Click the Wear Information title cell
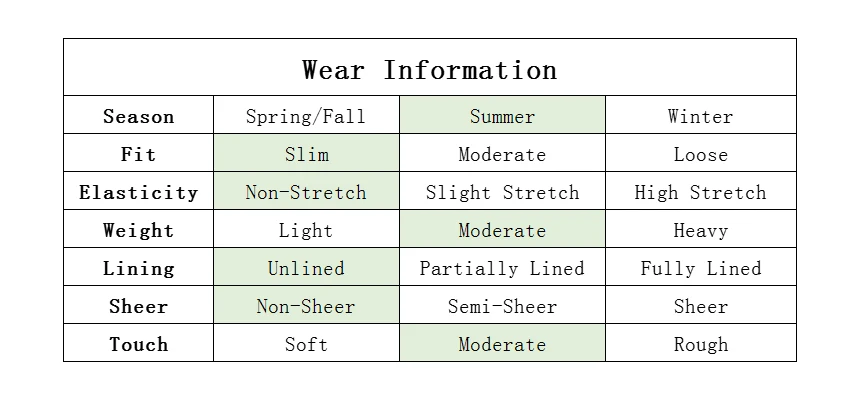 [429, 67]
